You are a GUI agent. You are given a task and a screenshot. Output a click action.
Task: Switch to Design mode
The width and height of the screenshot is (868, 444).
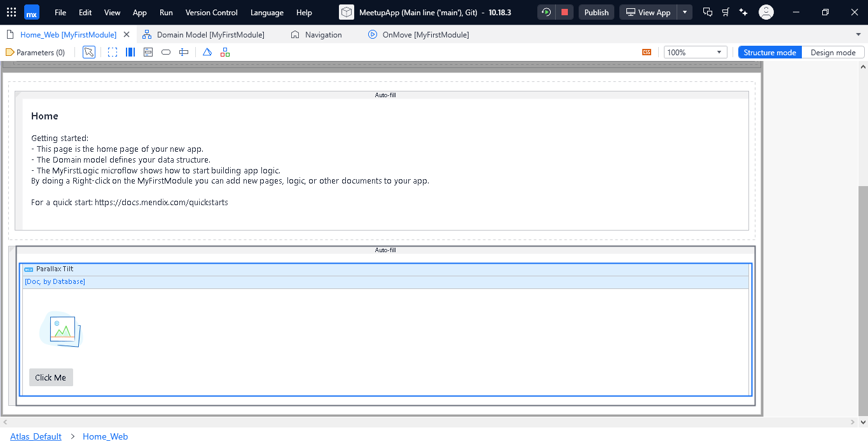point(832,52)
